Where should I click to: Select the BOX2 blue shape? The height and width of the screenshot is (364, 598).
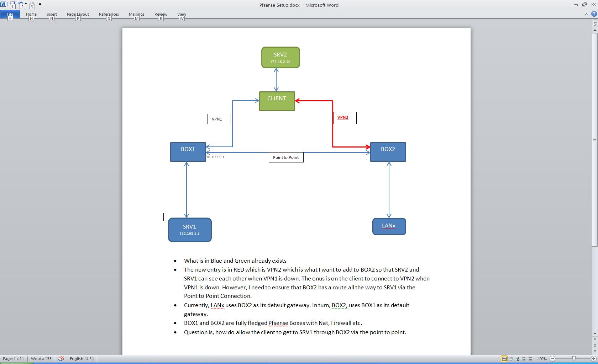[388, 152]
